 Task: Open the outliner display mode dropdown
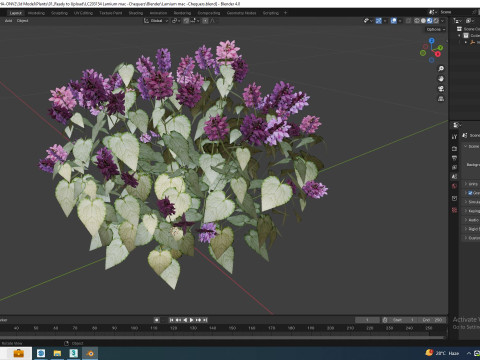[457, 21]
